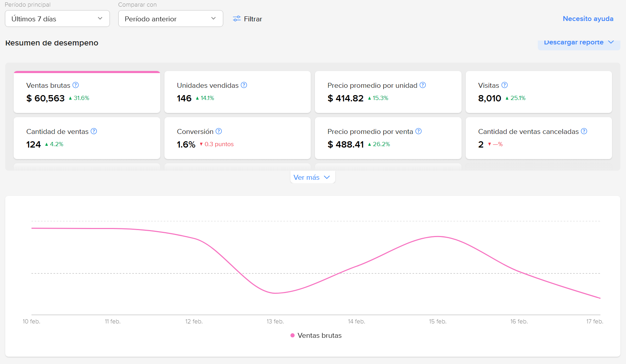Click the Unidades vendidas question mark icon

[244, 85]
